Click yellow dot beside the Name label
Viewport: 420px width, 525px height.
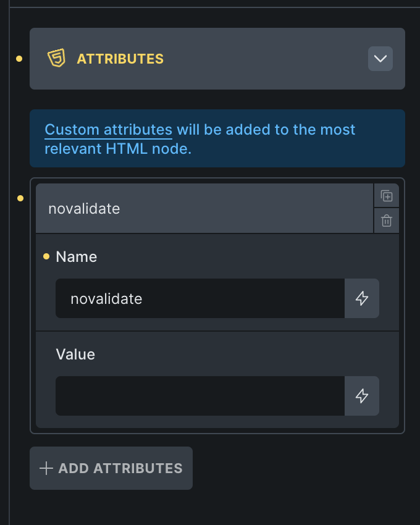pos(46,257)
